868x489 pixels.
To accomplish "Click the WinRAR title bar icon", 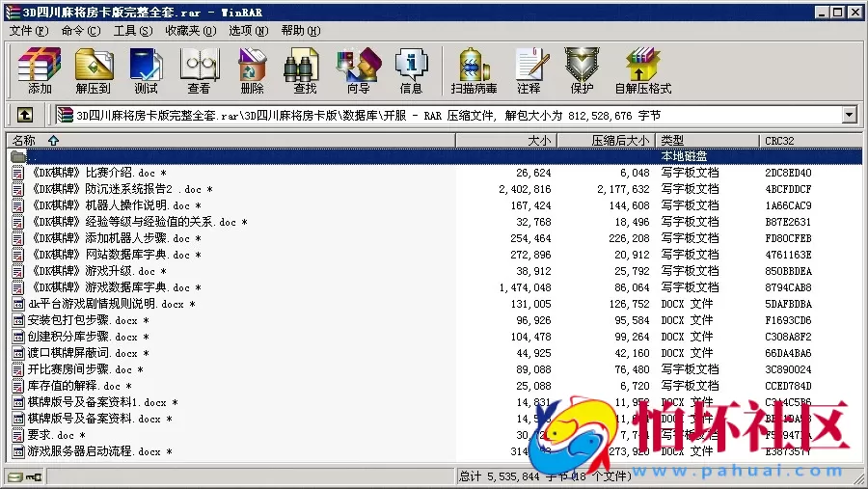I will [x=13, y=13].
